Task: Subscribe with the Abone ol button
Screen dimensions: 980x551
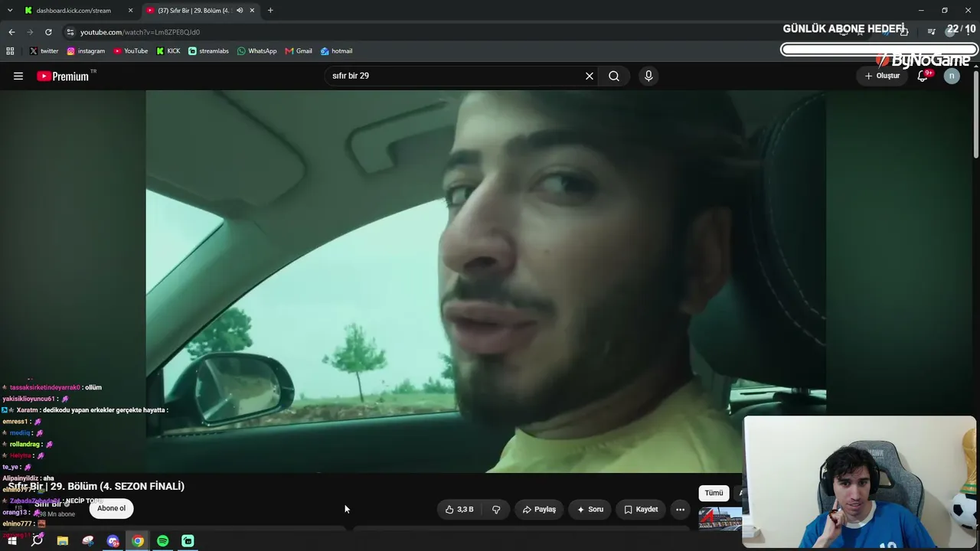Action: coord(112,508)
